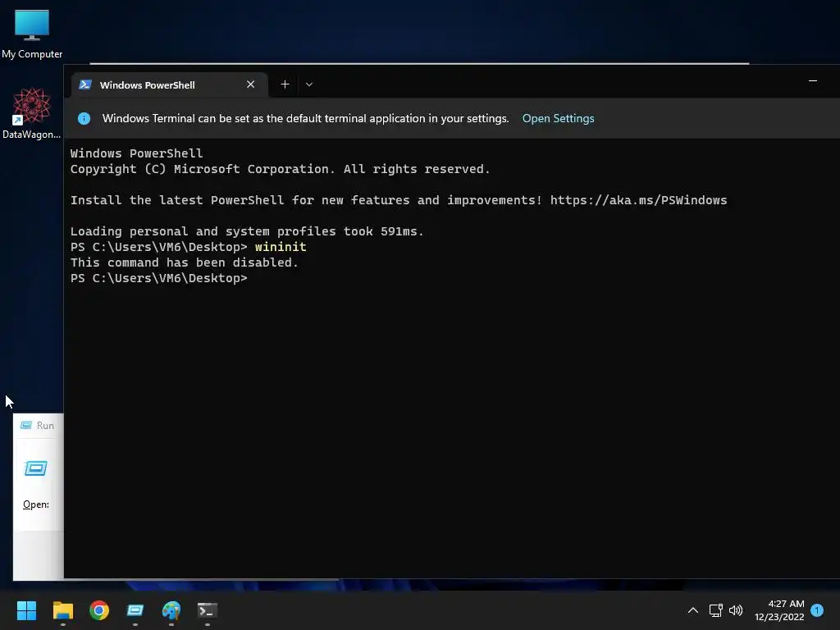Click the 'Open:' label in Run dialog
This screenshot has width=840, height=630.
coord(36,504)
